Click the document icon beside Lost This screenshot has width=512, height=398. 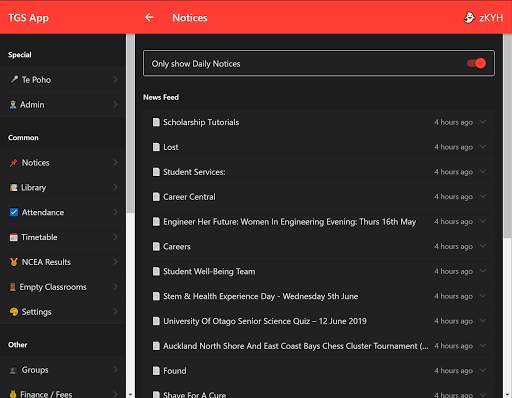point(156,147)
